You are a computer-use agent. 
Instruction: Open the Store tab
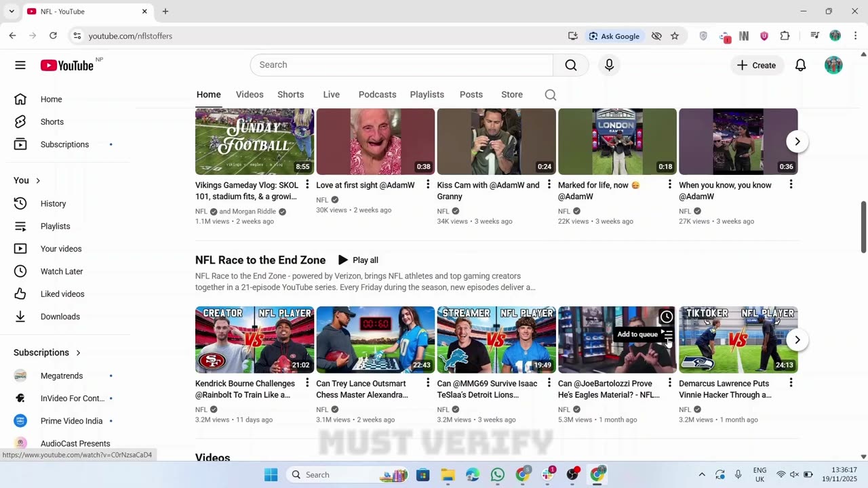tap(512, 95)
